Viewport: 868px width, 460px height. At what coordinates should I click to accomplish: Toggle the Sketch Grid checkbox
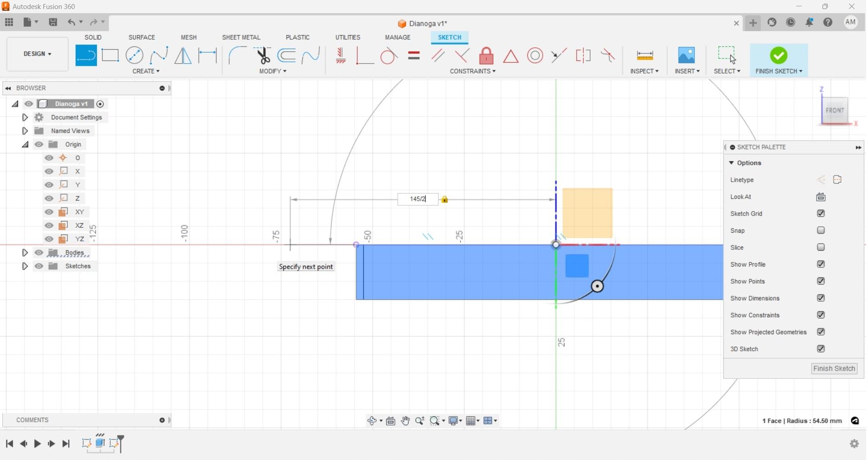pyautogui.click(x=821, y=213)
